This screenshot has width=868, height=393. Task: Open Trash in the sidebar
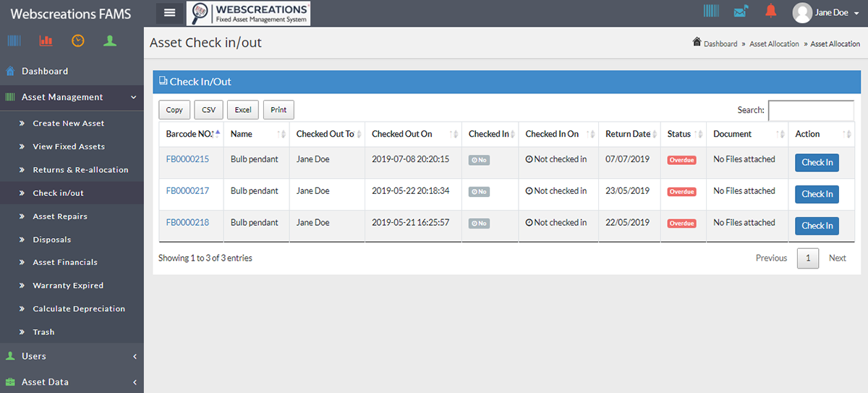43,332
